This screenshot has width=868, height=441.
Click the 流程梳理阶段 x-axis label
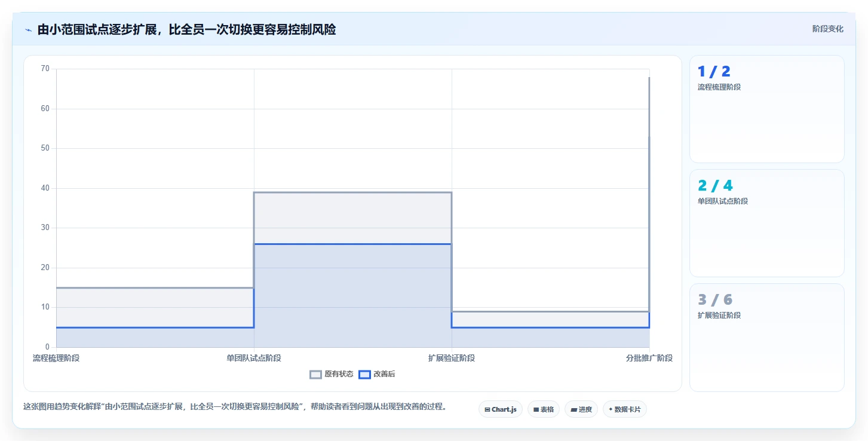click(56, 359)
